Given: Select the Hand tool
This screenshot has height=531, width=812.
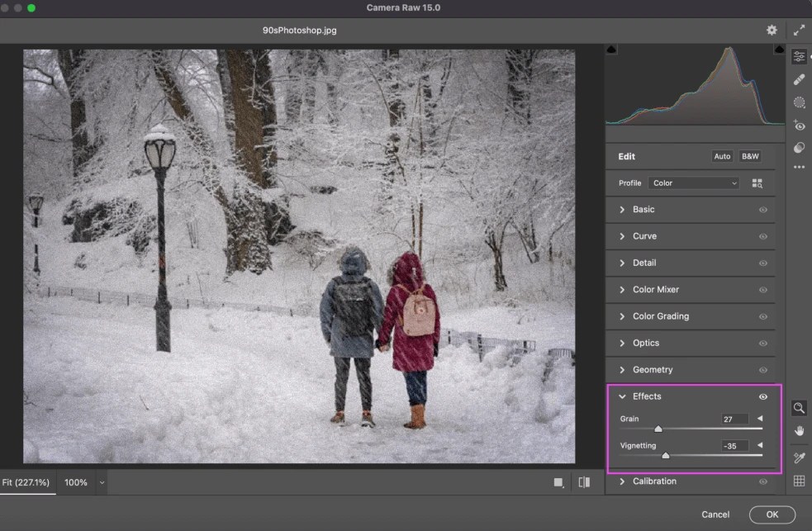Looking at the screenshot, I should (x=799, y=430).
